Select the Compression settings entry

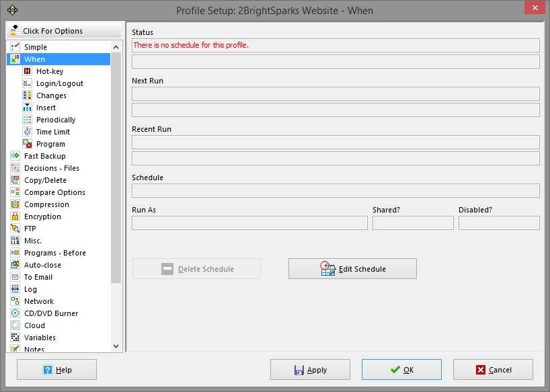46,204
